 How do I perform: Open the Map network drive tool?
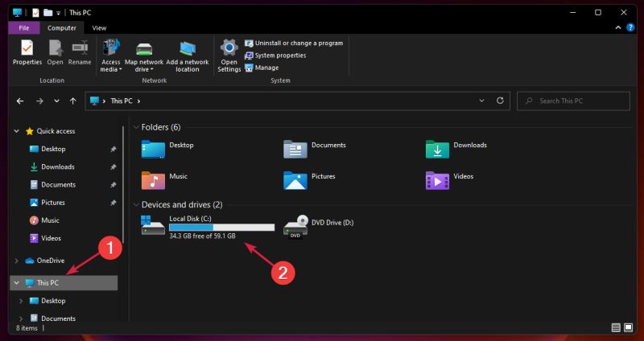point(144,54)
